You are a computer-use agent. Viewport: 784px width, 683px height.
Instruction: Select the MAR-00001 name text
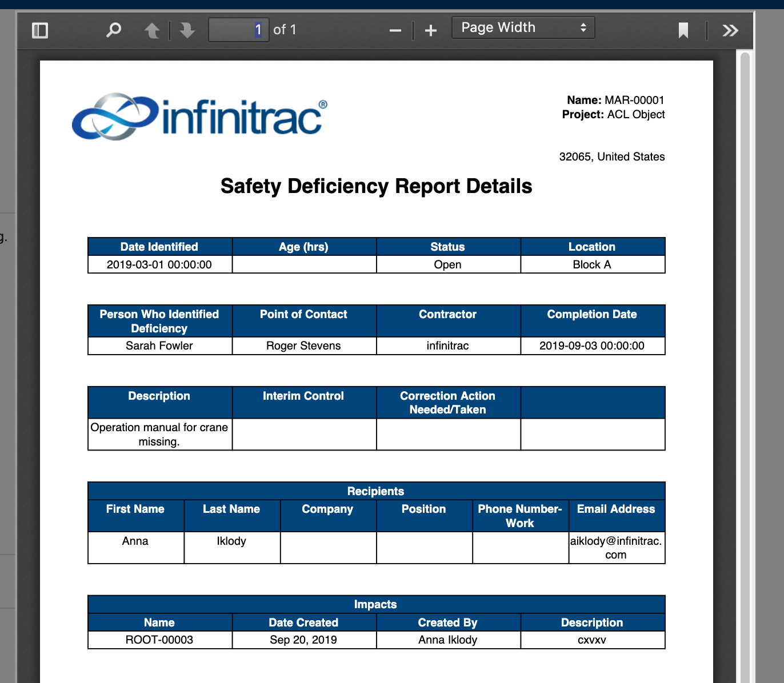[634, 100]
